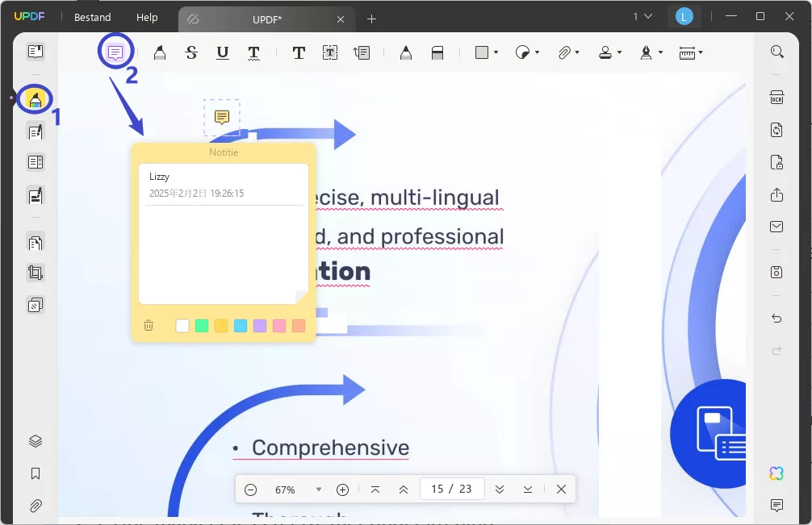Open the sticky note comment tool
This screenshot has width=812, height=525.
(x=115, y=52)
